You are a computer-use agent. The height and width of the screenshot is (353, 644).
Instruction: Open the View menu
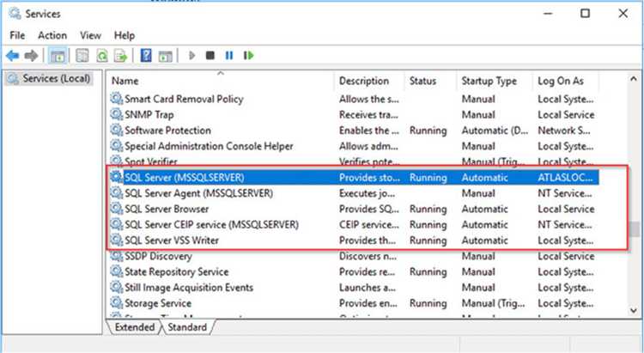point(90,35)
